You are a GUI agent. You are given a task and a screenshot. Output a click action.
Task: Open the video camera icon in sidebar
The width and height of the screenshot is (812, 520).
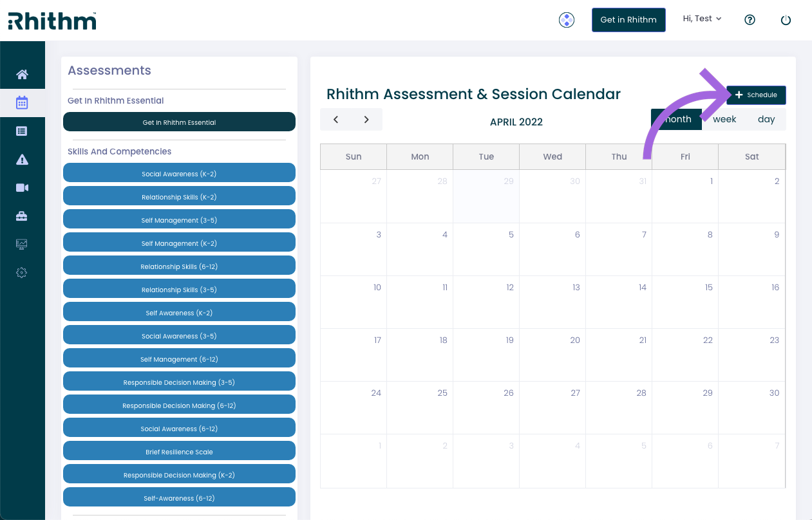(22, 187)
